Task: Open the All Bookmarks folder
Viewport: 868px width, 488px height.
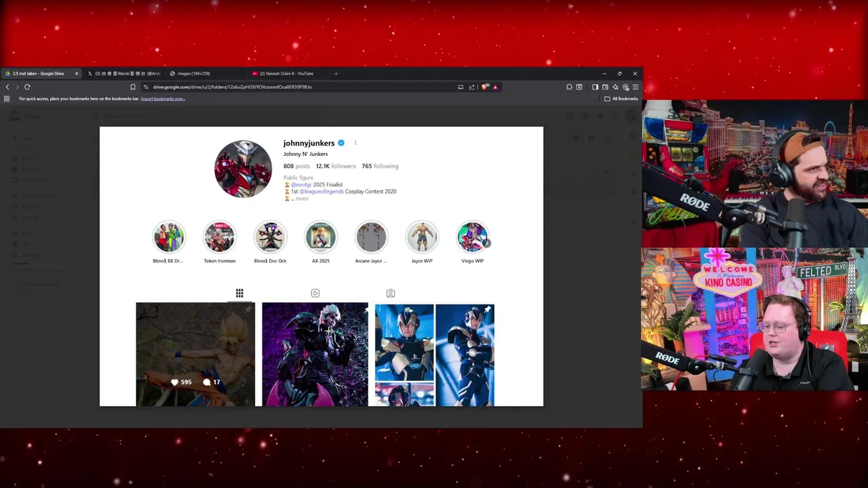Action: 621,99
